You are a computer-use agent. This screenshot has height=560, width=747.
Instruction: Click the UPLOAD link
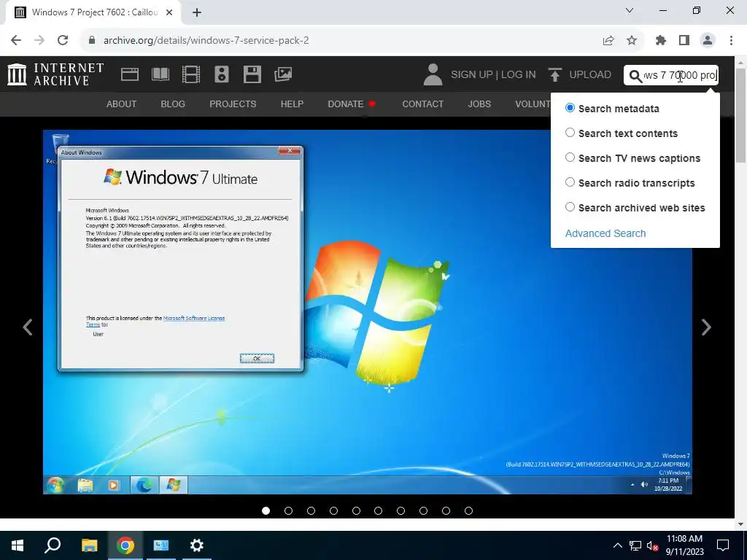coord(590,75)
